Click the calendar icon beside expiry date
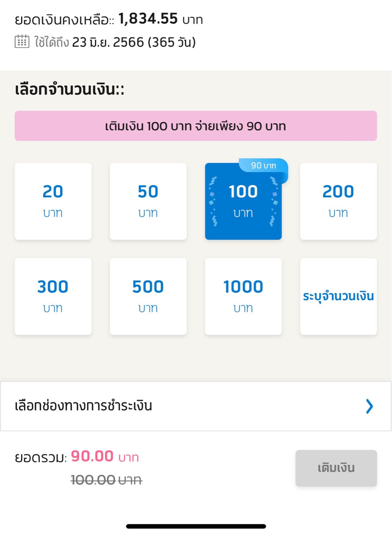 tap(22, 41)
